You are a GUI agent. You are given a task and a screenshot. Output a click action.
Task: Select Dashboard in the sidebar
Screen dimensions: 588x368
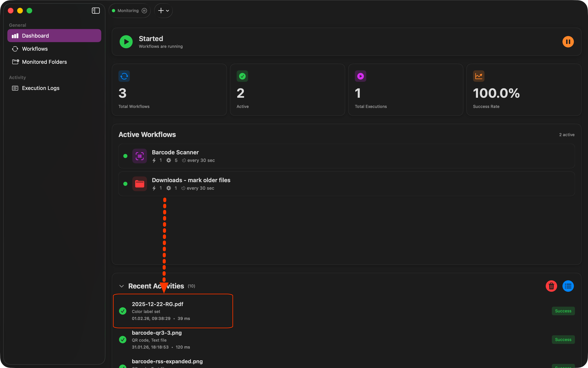click(54, 36)
